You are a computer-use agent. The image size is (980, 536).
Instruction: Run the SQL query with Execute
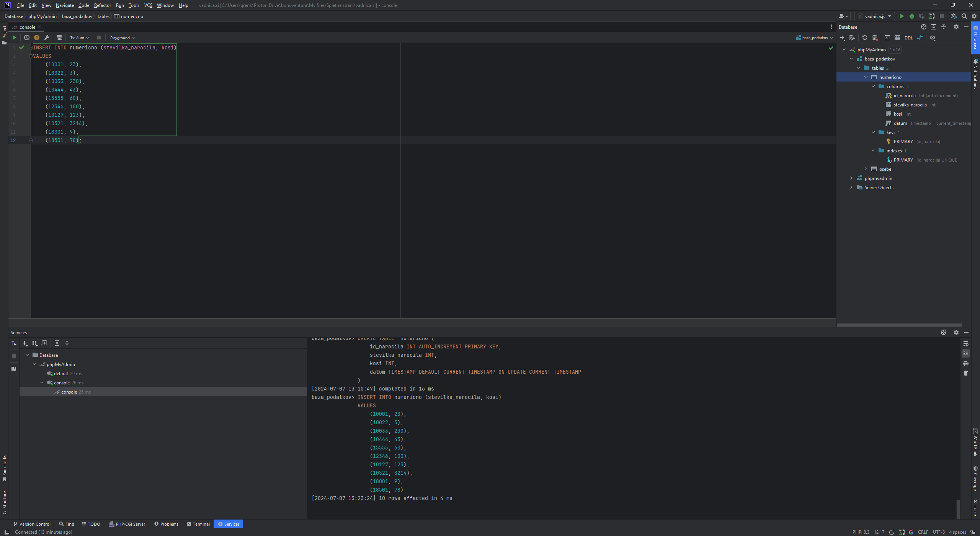point(14,38)
